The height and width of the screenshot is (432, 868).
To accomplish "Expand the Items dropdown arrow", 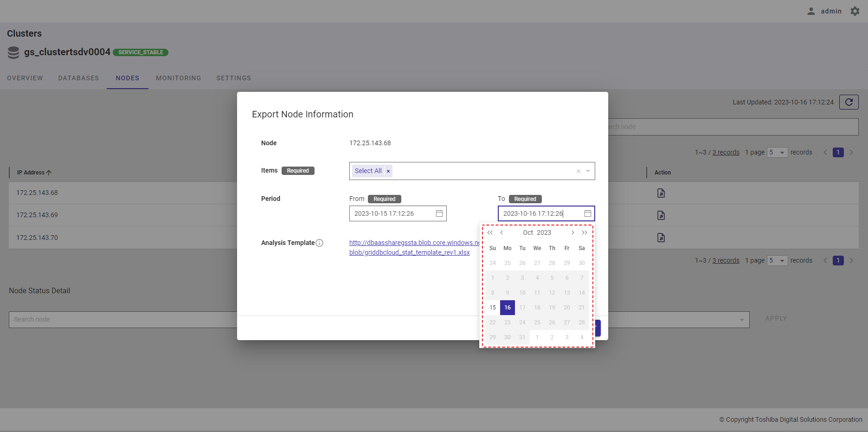I will 588,171.
